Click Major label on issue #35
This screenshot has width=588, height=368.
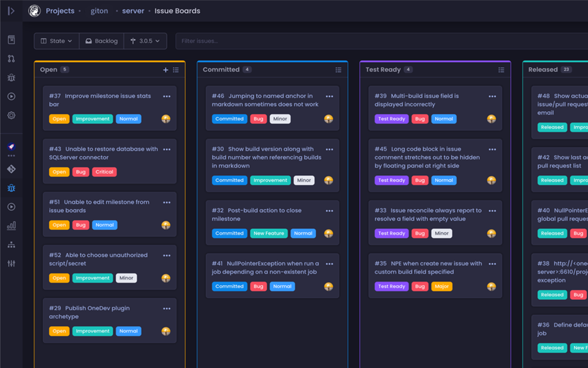441,287
